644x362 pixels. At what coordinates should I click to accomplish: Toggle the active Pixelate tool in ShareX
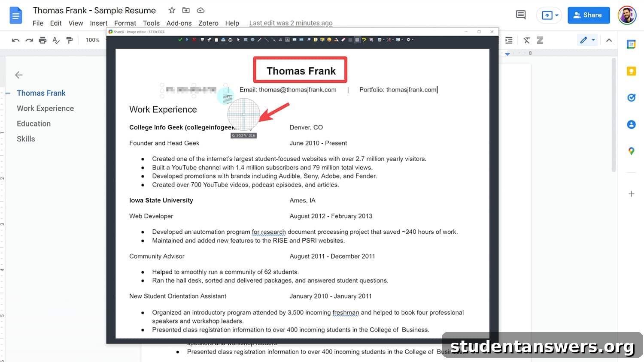357,39
